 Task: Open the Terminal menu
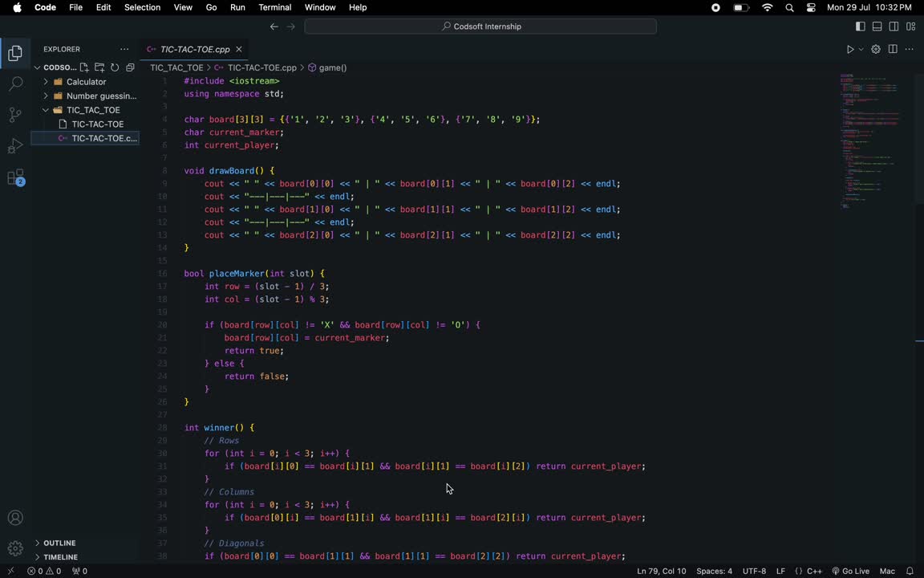[x=274, y=7]
